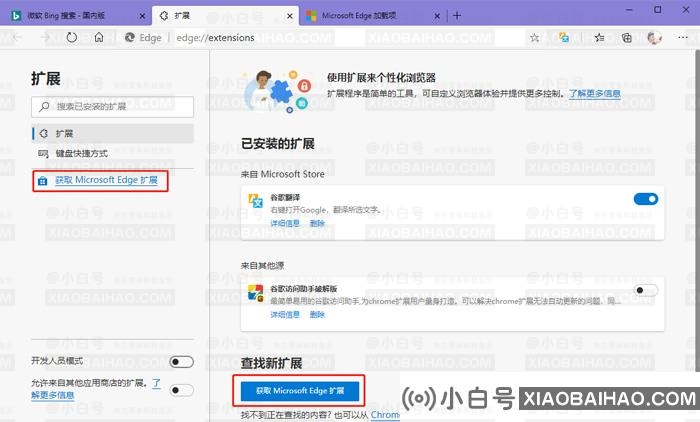Go back to previous page
Image resolution: width=700 pixels, height=422 pixels.
[18, 38]
